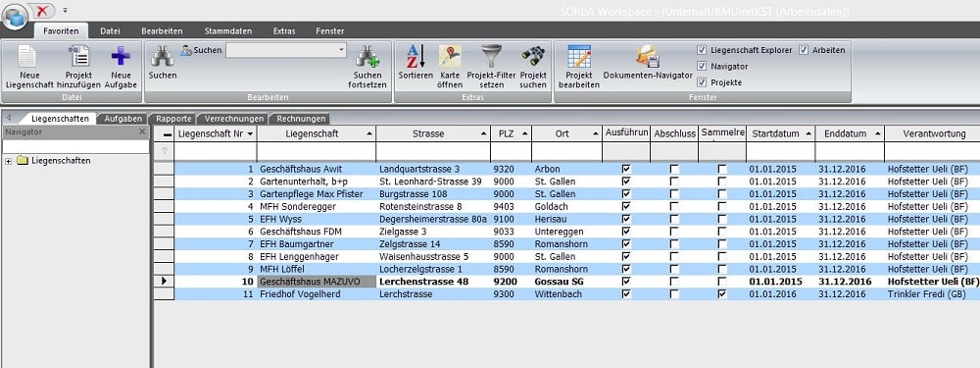Click the Navigator search input field

75,146
